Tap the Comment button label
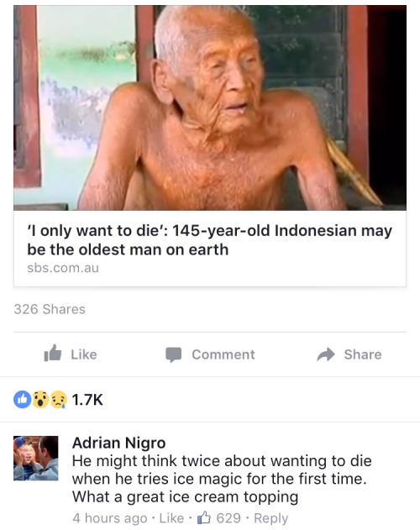Screen dimensions: 420x530 [x=223, y=354]
